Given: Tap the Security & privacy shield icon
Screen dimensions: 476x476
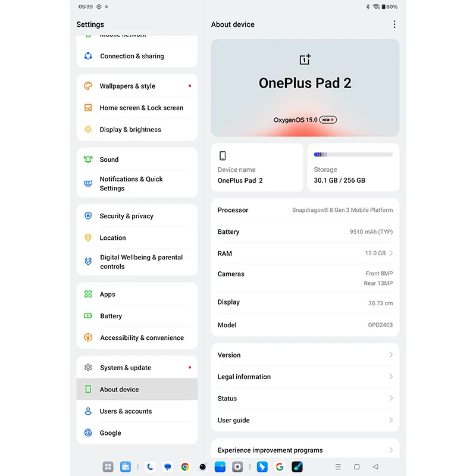Looking at the screenshot, I should pos(88,216).
